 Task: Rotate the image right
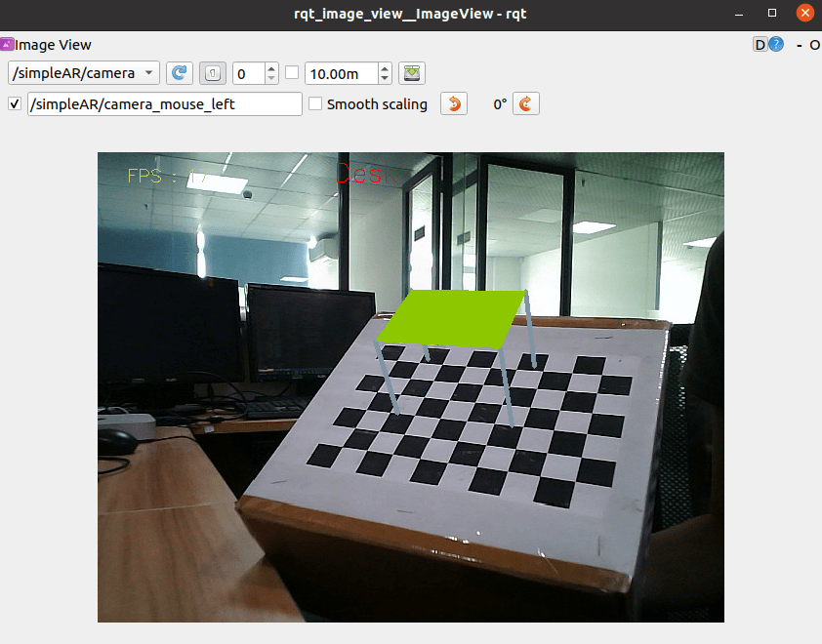(526, 103)
